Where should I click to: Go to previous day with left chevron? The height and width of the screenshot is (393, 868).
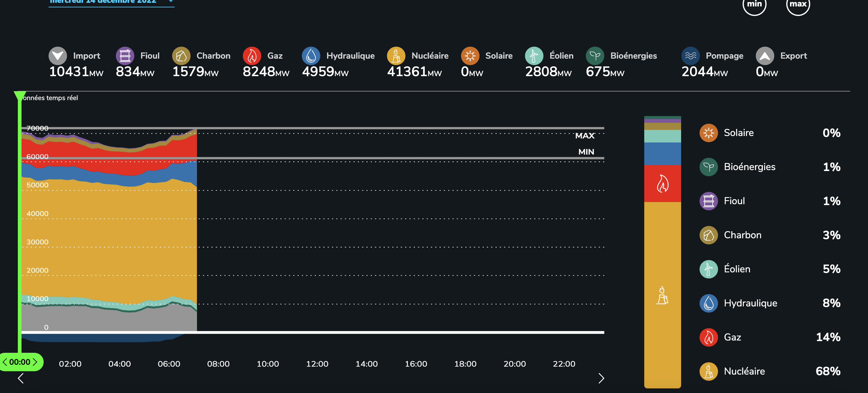[x=21, y=378]
